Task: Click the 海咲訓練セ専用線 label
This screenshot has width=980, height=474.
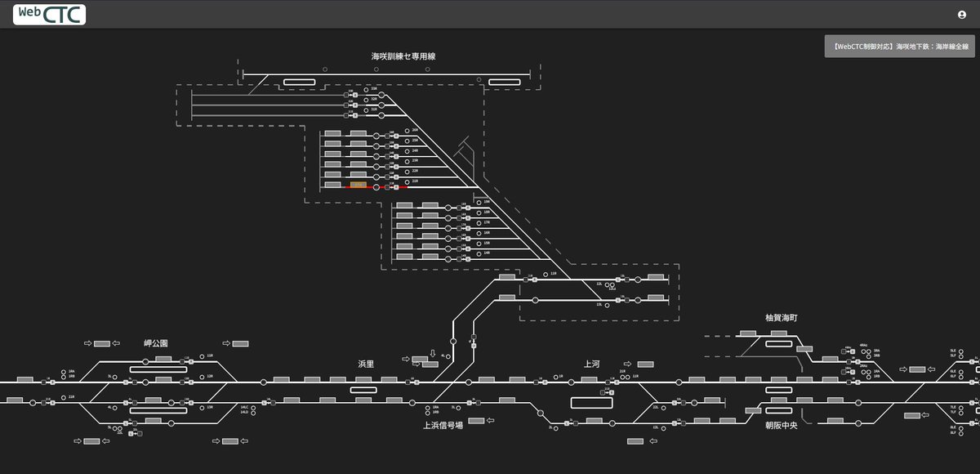Action: pos(403,56)
